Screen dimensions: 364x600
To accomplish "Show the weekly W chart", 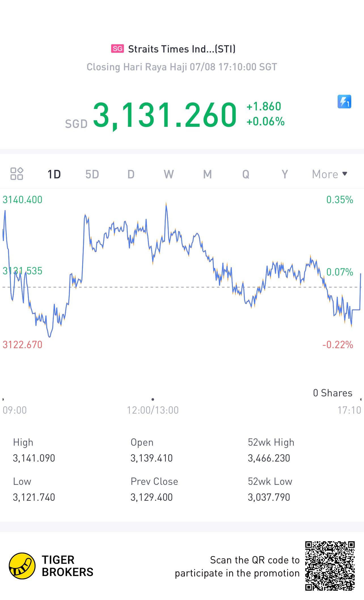I will point(169,174).
